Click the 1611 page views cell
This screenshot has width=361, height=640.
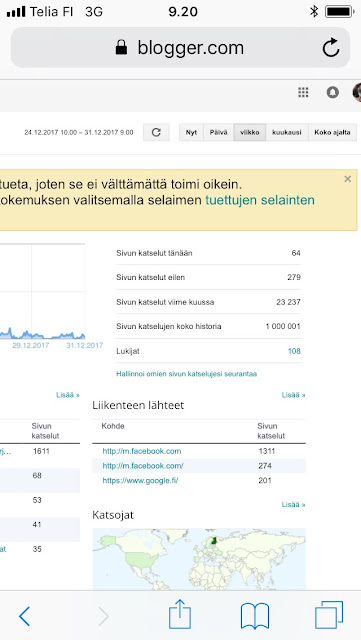41,451
